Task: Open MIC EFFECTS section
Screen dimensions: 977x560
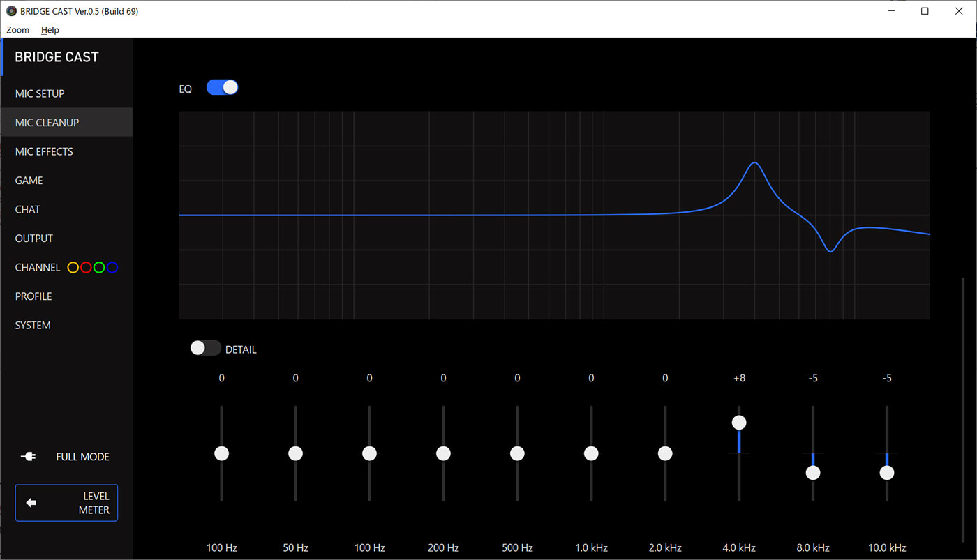Action: coord(66,151)
